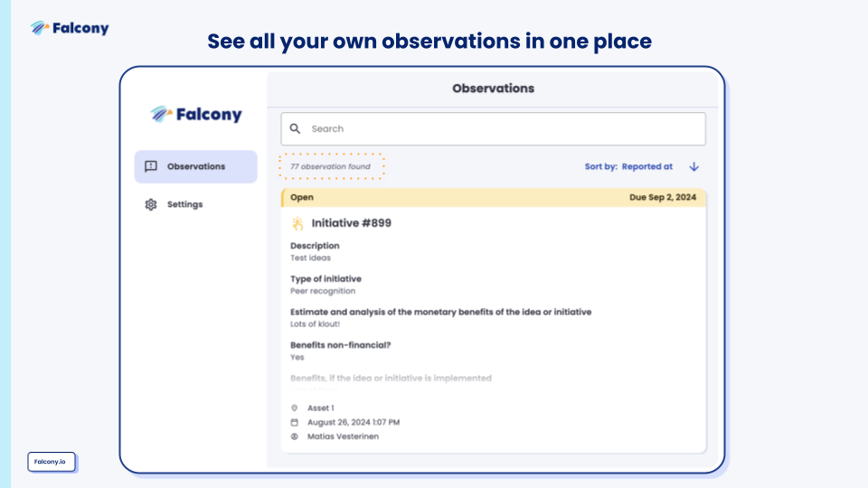Click the location pin icon beside Asset 1
The image size is (868, 488).
pos(295,408)
